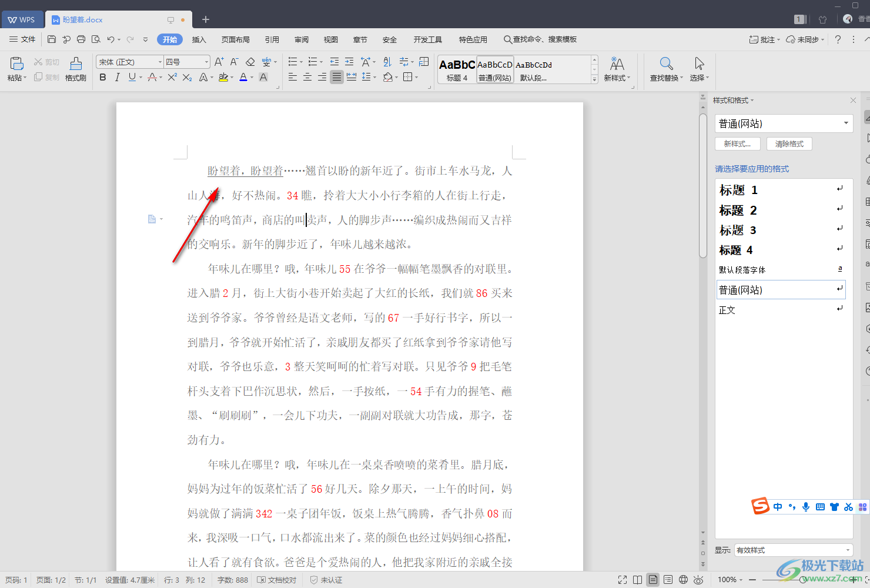
Task: Select the Format Painter (格式刷) tool
Action: click(76, 69)
